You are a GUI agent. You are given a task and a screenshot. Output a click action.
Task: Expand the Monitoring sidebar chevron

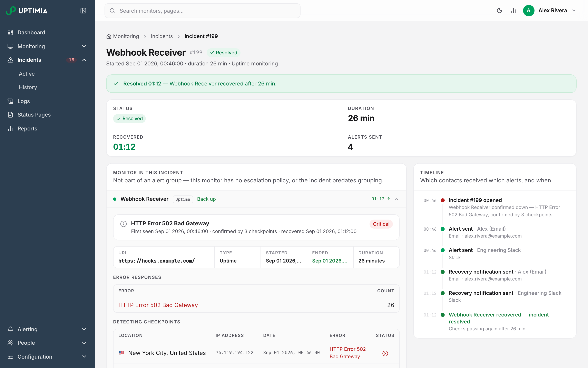click(x=84, y=46)
